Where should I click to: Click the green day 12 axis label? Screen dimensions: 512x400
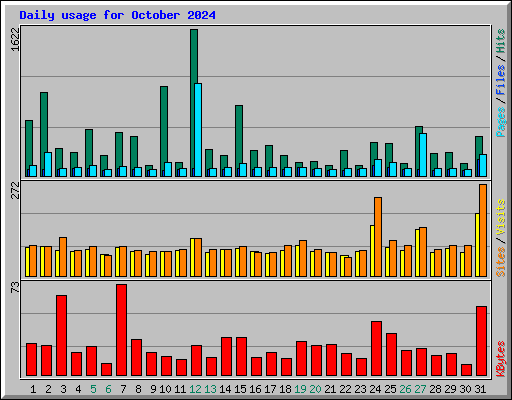(195, 389)
